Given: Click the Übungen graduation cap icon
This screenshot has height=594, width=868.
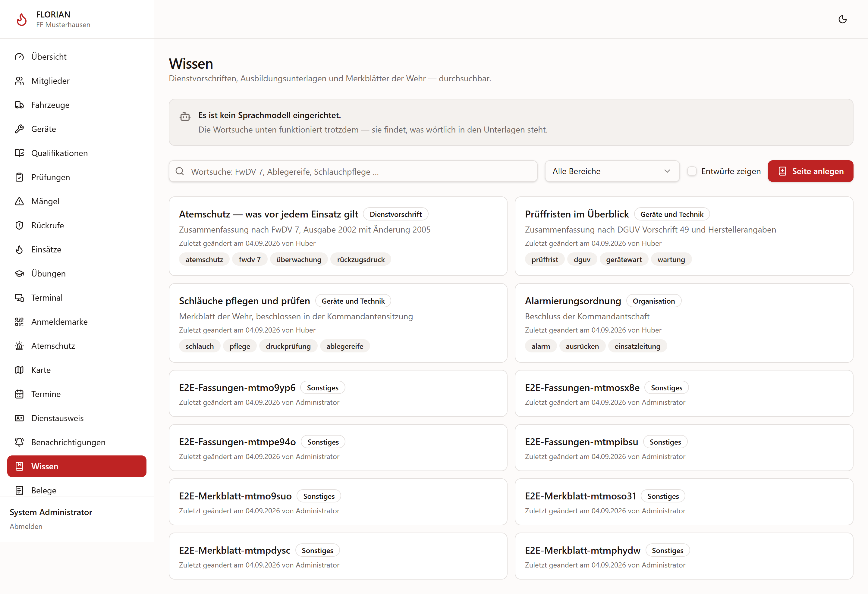Looking at the screenshot, I should click(x=19, y=273).
